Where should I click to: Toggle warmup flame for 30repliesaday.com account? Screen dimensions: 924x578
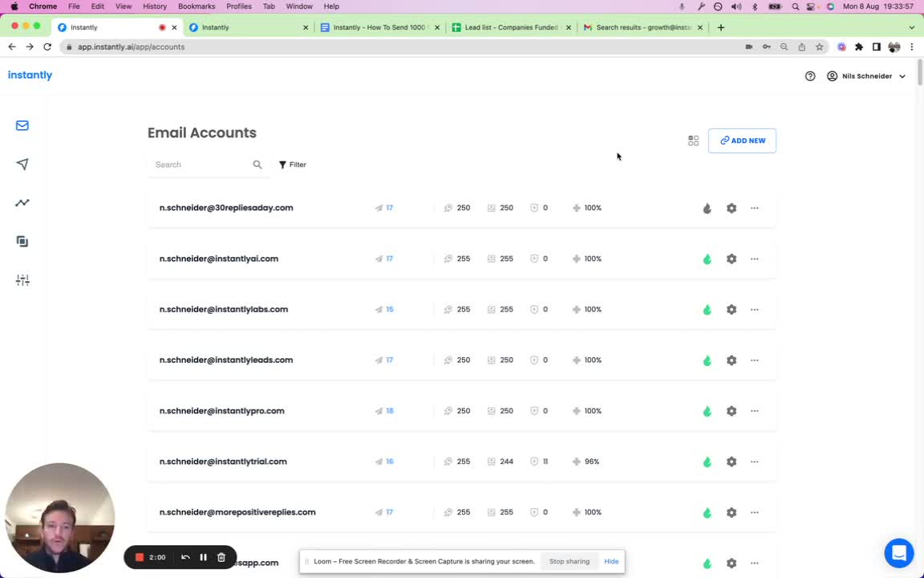(x=707, y=208)
